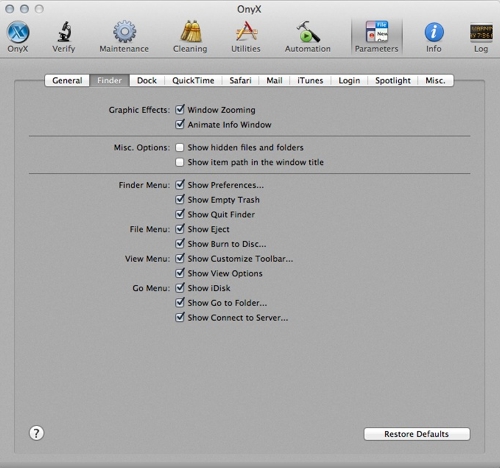The height and width of the screenshot is (468, 500).
Task: Toggle Show Customize Toolbar... checkbox
Action: 180,258
